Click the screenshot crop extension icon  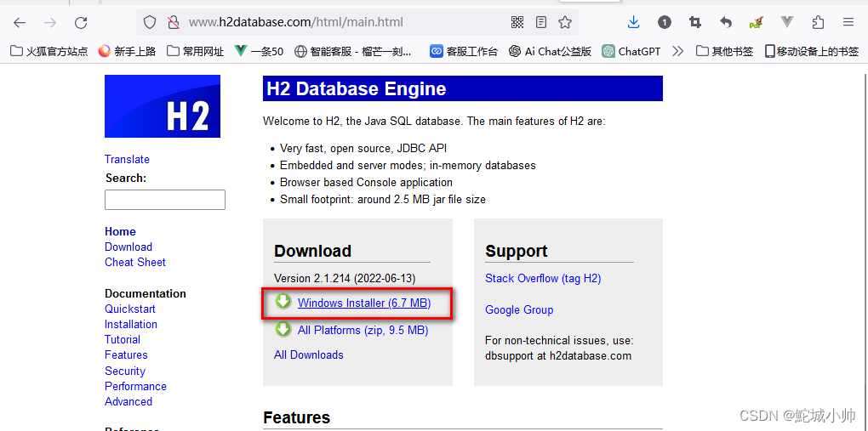point(695,22)
